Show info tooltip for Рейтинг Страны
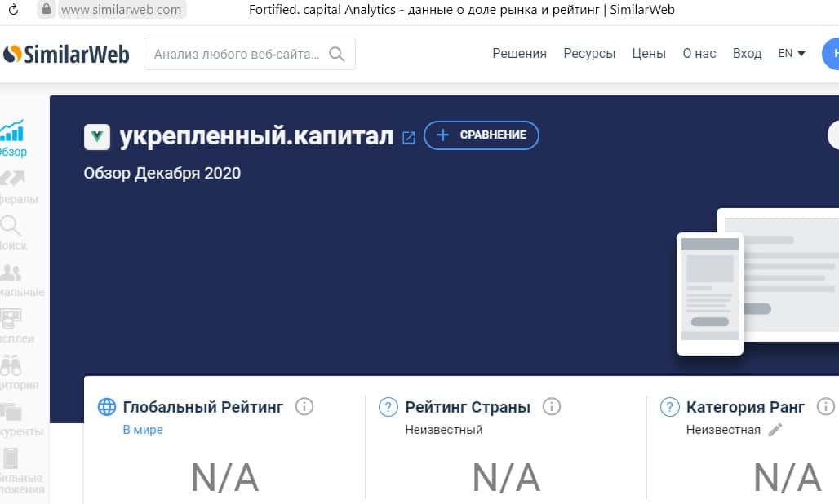Screen dimensions: 839x504 tap(552, 407)
